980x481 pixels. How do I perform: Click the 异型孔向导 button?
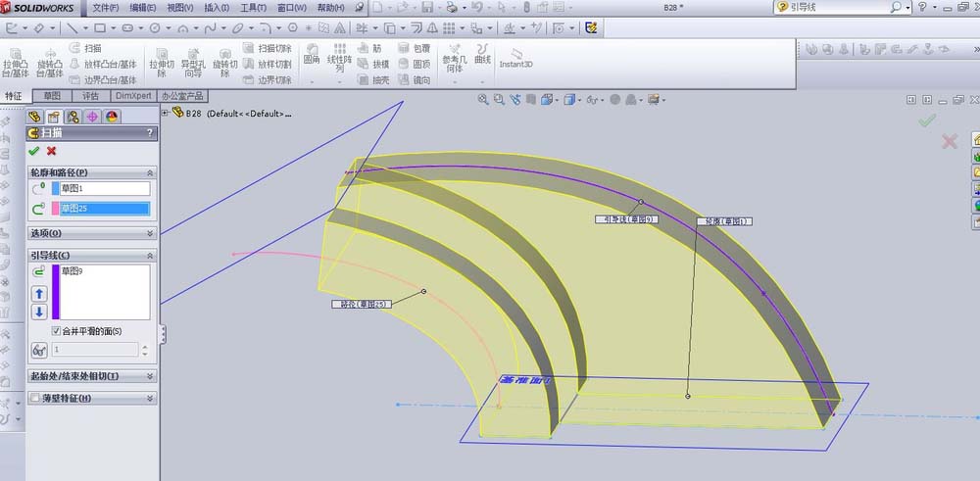[192, 62]
